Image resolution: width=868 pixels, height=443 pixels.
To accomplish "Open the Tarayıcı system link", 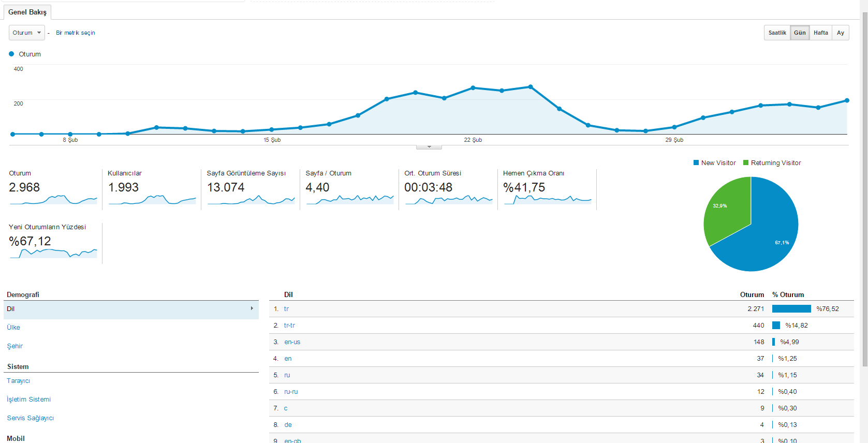I will (x=19, y=381).
